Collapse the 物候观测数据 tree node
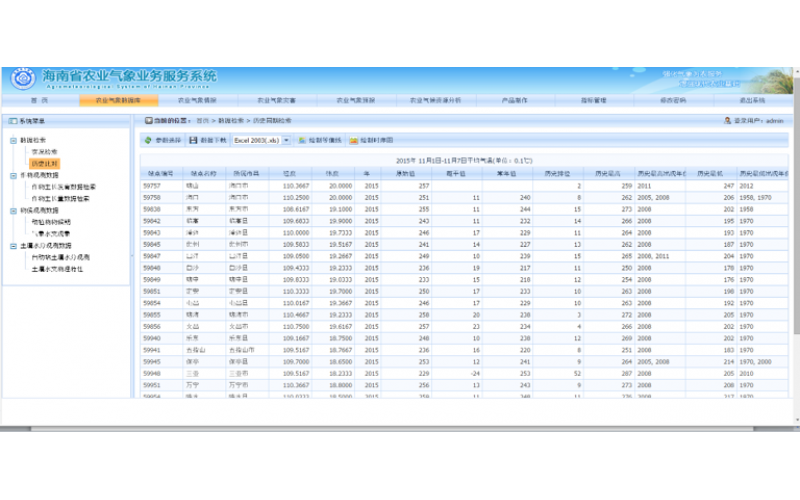This screenshot has width=800, height=500. [13, 209]
